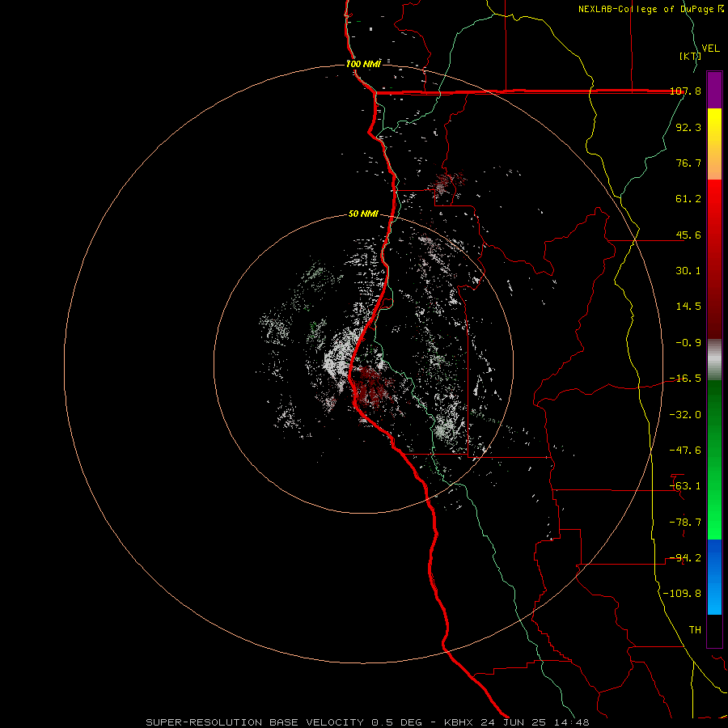The image size is (728, 728).
Task: Click the -94.2 velocity scale value
Action: [685, 558]
